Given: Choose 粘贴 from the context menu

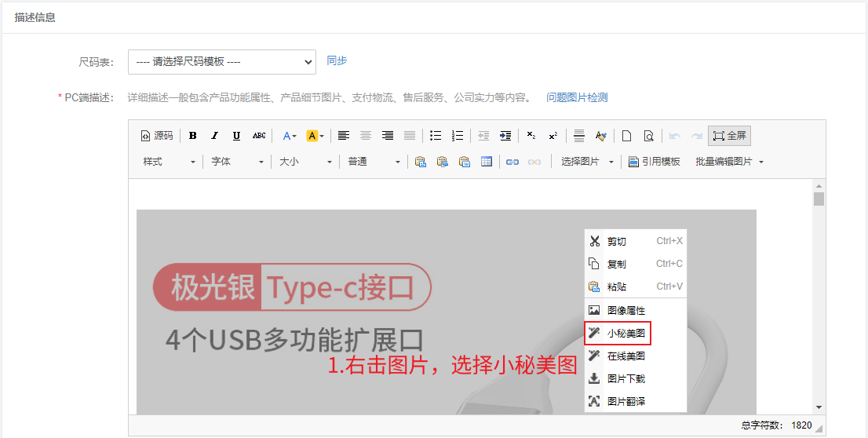Looking at the screenshot, I should pos(636,287).
